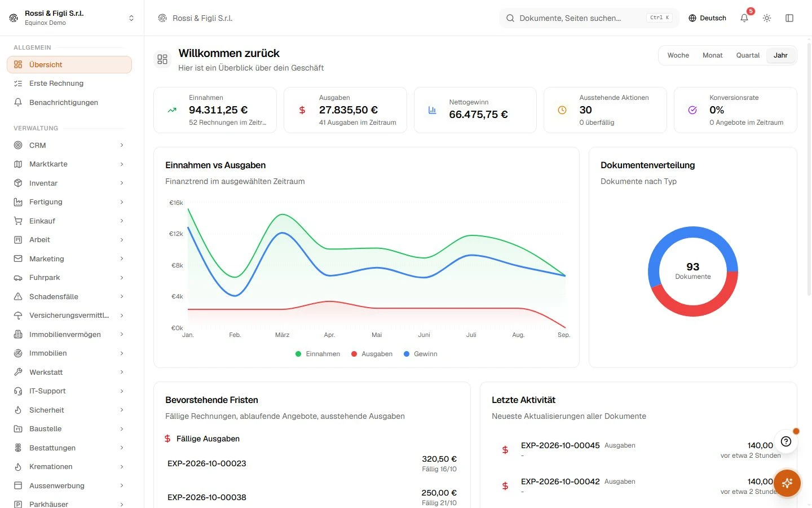Click the CRM target icon in sidebar
Screen dimensions: 812x508
tap(18, 145)
